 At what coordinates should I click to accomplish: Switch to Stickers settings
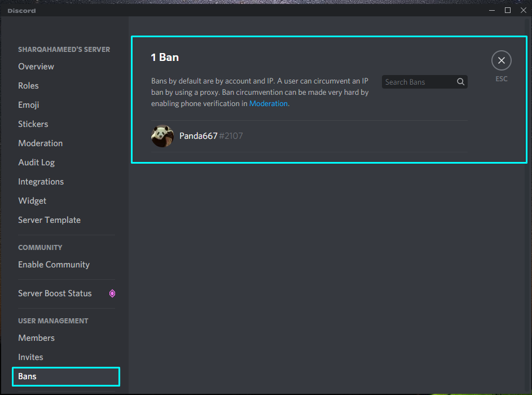click(x=33, y=124)
